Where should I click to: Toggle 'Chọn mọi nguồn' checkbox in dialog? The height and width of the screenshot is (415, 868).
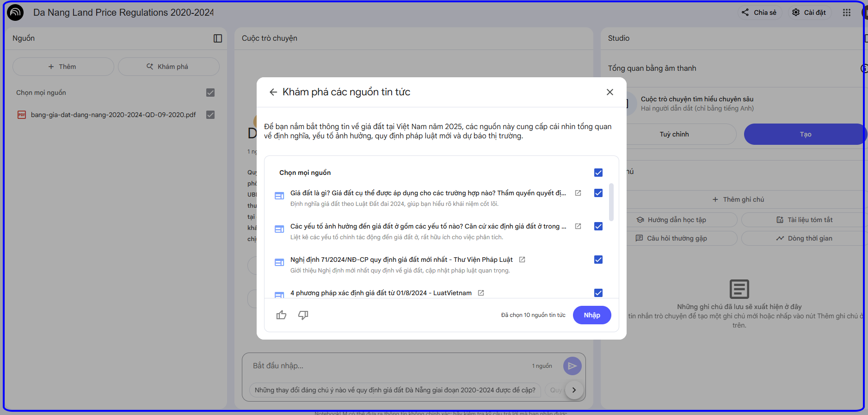[598, 173]
